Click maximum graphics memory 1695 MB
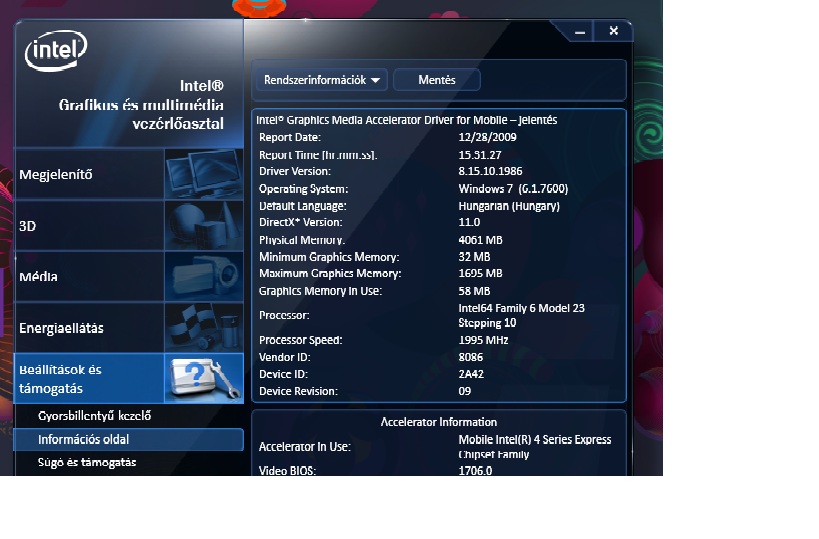This screenshot has width=819, height=539. coord(480,273)
